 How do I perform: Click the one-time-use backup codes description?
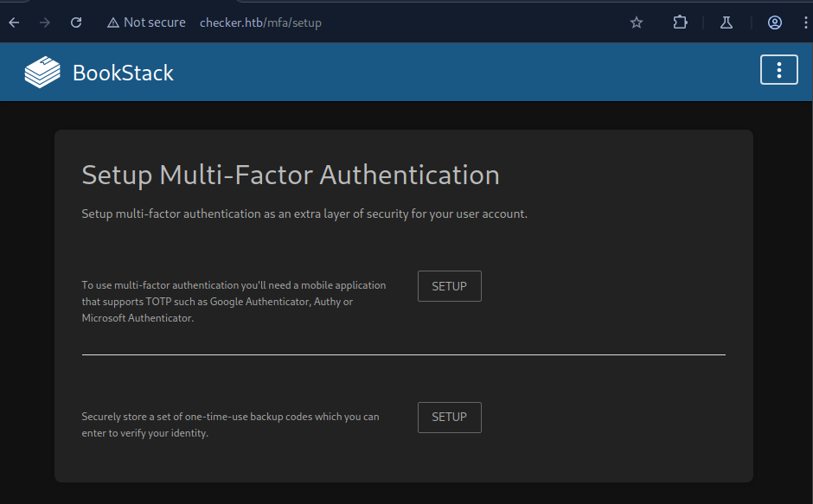(x=230, y=424)
